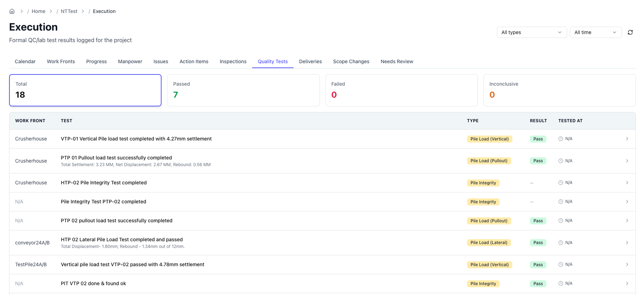Open the HTP-02 Pile Integrity row chevron

pyautogui.click(x=627, y=183)
